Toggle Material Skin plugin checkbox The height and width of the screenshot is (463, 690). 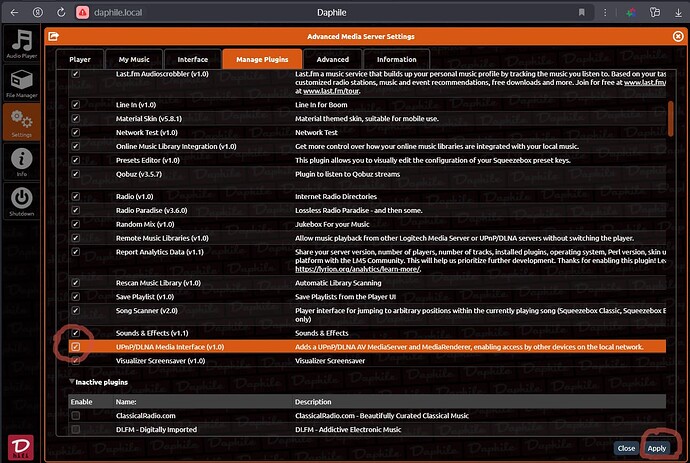click(76, 118)
